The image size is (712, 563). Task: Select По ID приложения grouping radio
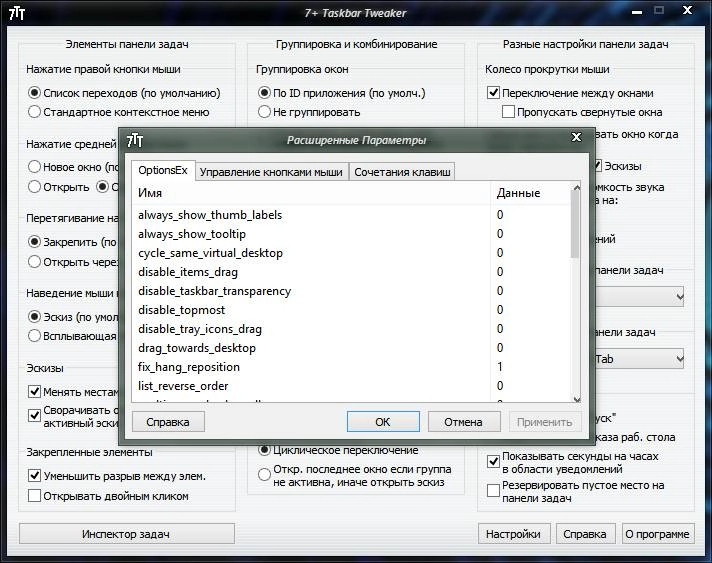coord(264,93)
